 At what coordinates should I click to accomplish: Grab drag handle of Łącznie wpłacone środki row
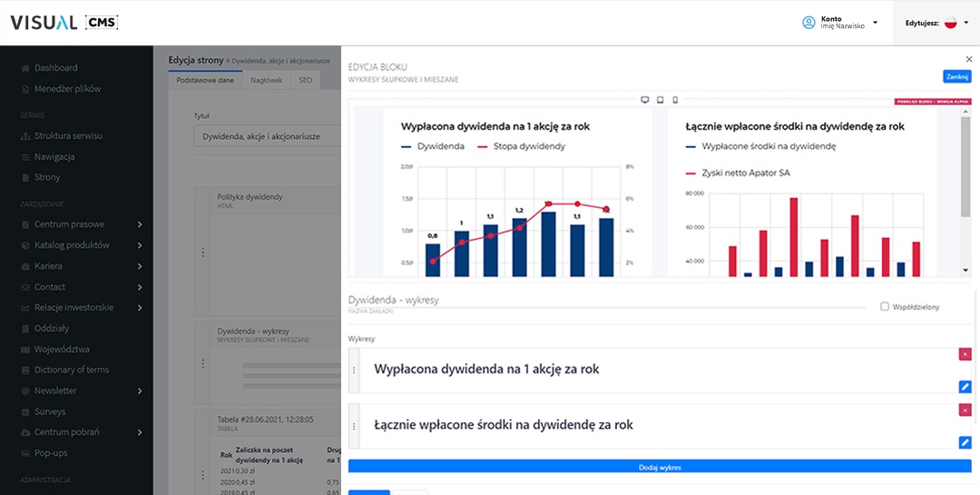coord(354,426)
